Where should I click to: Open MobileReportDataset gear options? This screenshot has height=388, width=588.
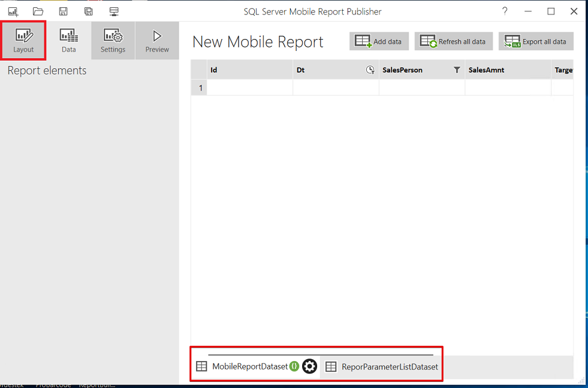tap(310, 366)
